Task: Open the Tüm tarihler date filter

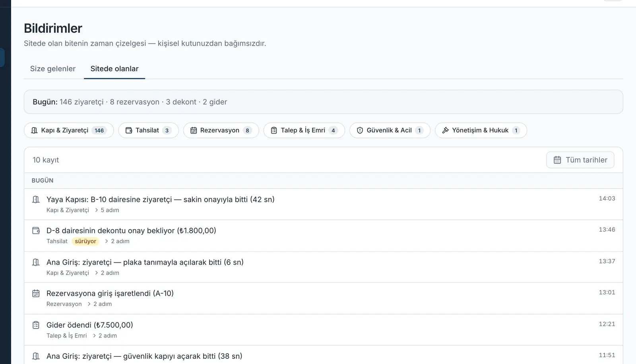Action: 580,160
